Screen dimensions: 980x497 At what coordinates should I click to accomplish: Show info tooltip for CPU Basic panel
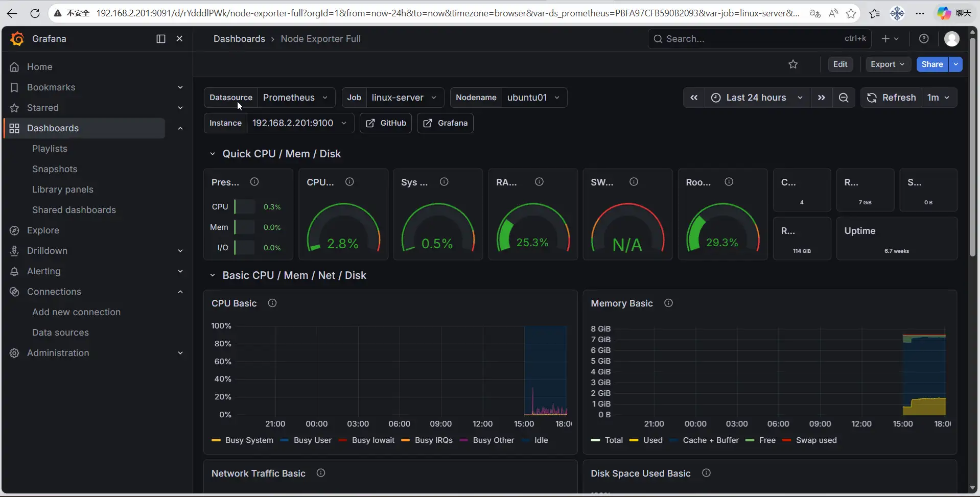point(272,303)
